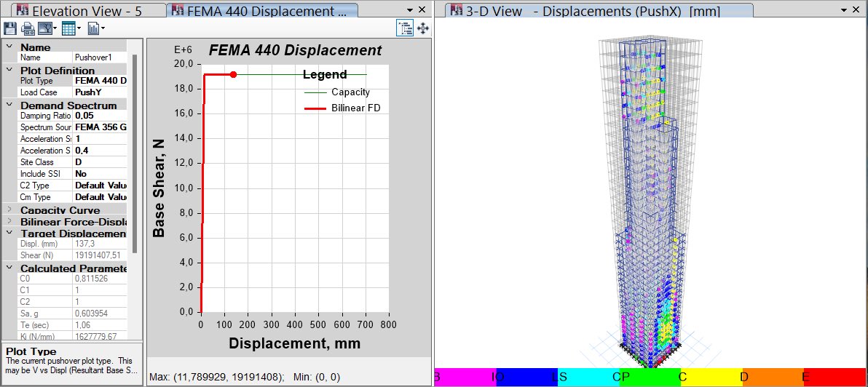Click the image export icon
Viewport: 868px width, 387px height.
click(44, 28)
